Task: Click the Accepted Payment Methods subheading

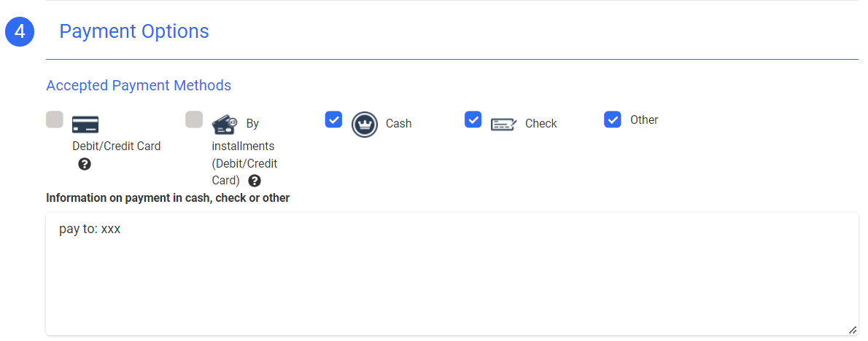Action: coord(139,85)
